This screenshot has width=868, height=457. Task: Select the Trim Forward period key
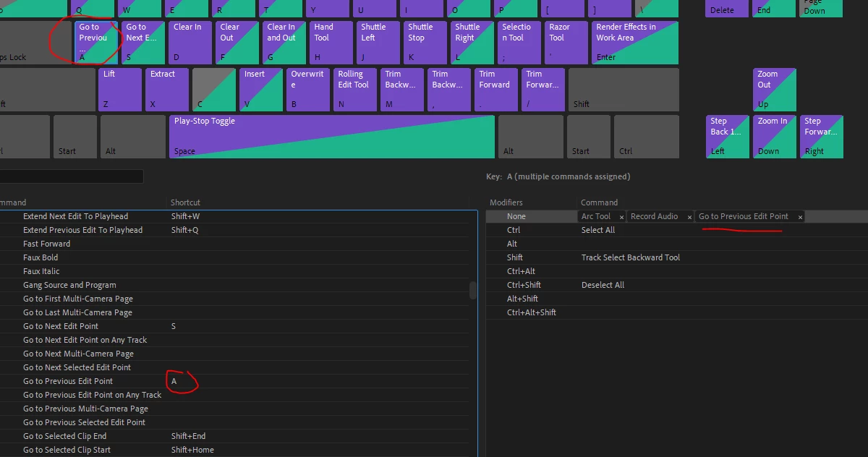click(x=496, y=90)
